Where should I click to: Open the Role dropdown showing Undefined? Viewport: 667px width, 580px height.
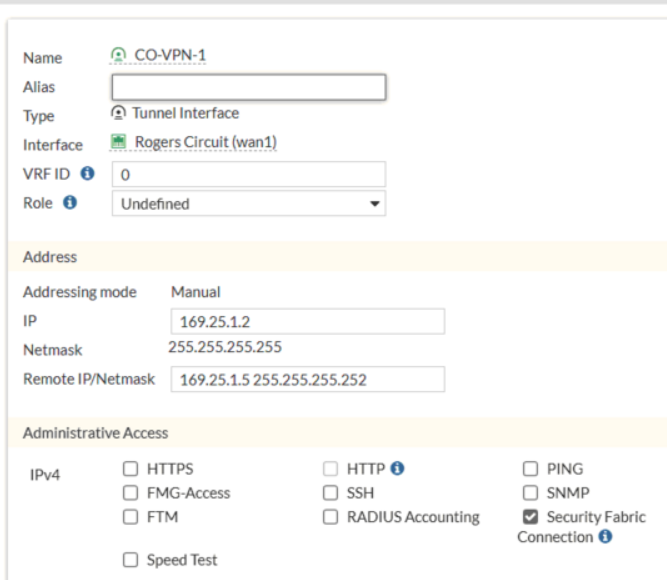249,203
